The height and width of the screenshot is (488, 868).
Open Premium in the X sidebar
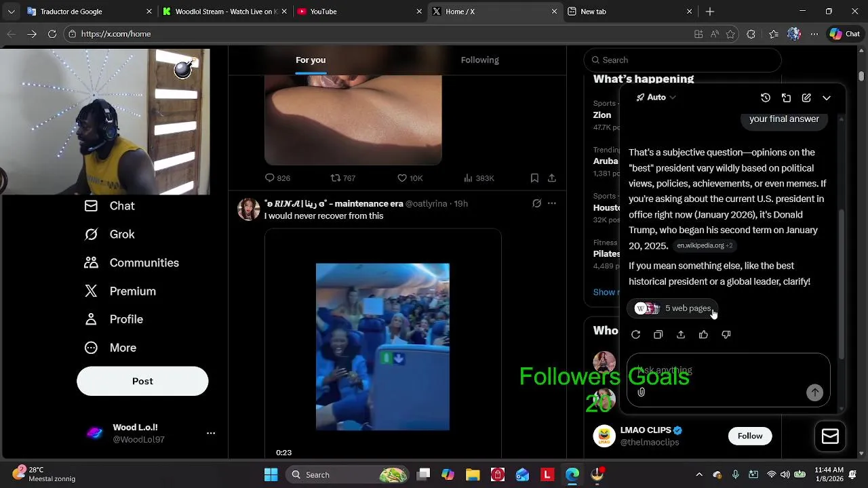(x=120, y=291)
